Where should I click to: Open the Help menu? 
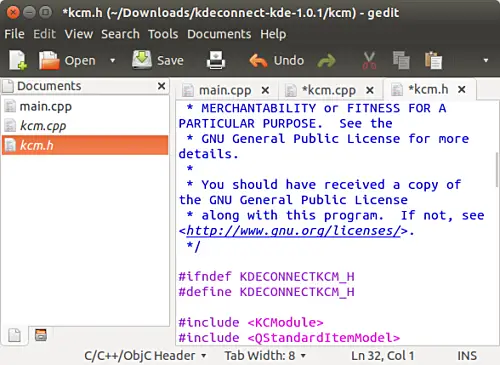click(x=273, y=34)
